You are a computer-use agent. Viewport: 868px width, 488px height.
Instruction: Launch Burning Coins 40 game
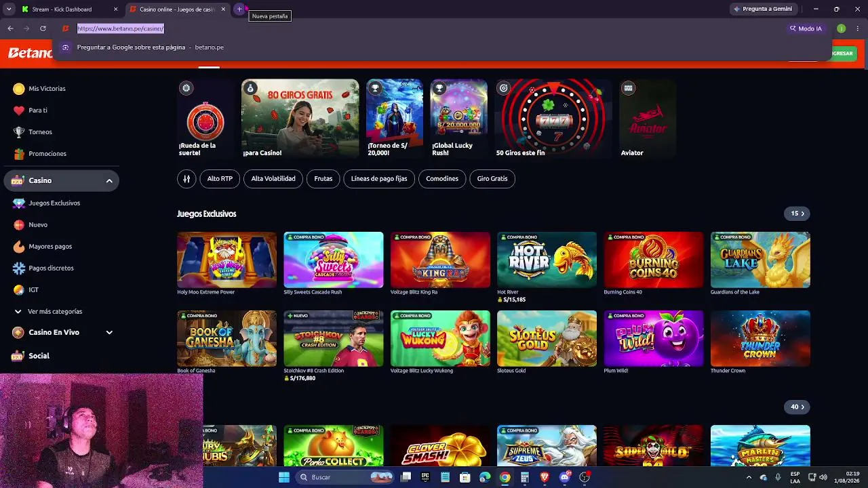653,260
